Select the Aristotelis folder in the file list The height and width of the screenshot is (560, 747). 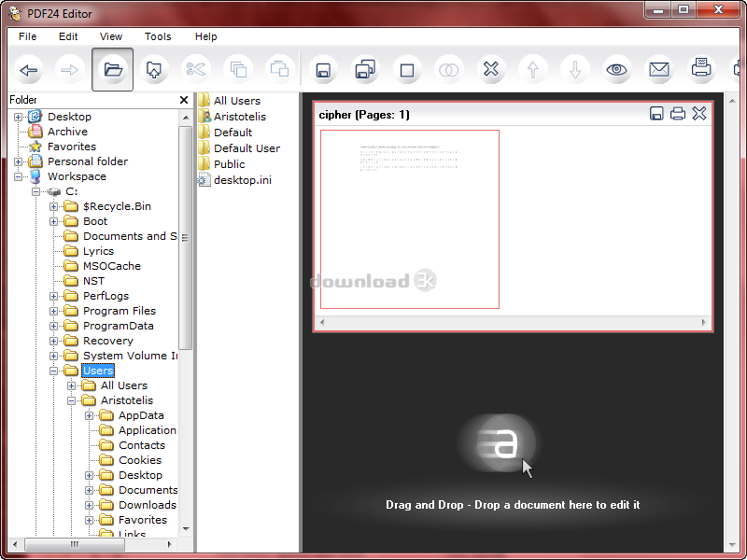[x=241, y=116]
